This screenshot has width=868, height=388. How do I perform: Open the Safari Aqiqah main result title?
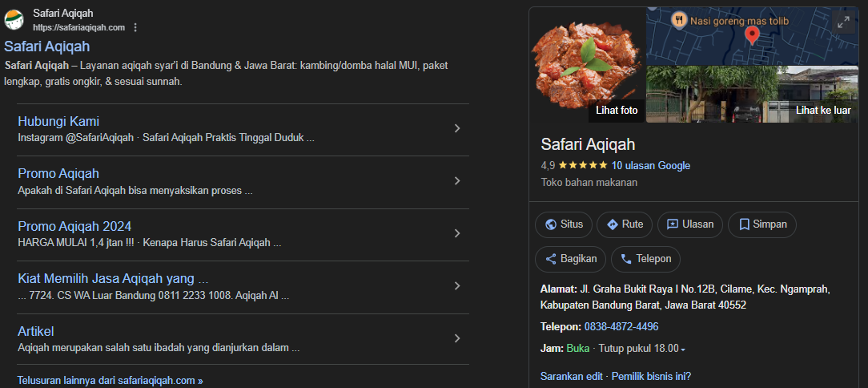click(x=47, y=46)
